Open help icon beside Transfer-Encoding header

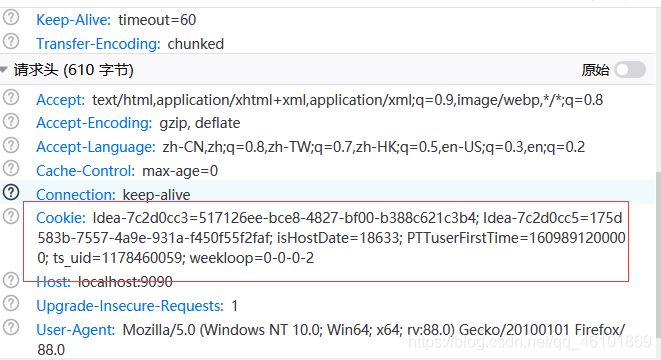[11, 41]
